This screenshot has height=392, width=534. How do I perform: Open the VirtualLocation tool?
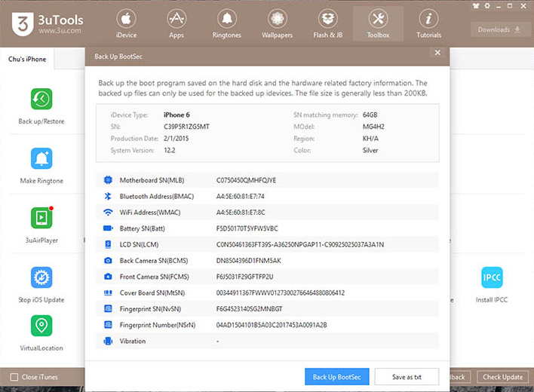(41, 333)
